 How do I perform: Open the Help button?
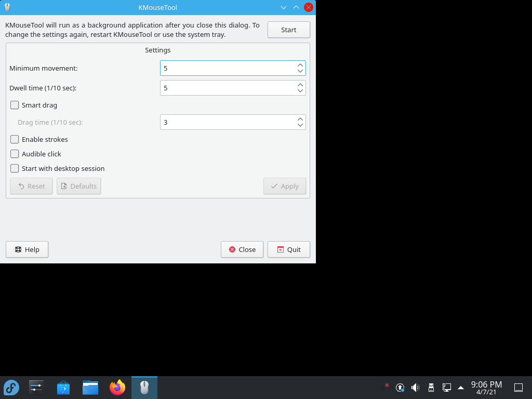pos(27,249)
